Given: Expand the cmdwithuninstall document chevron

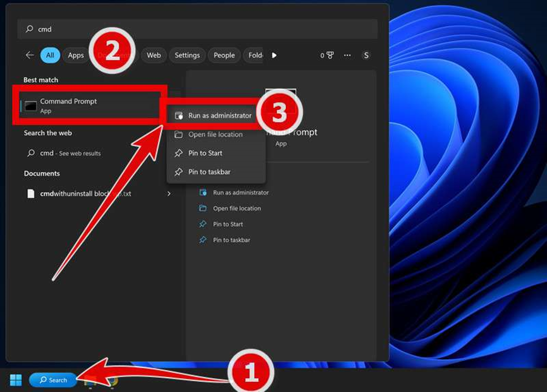Looking at the screenshot, I should (x=169, y=193).
